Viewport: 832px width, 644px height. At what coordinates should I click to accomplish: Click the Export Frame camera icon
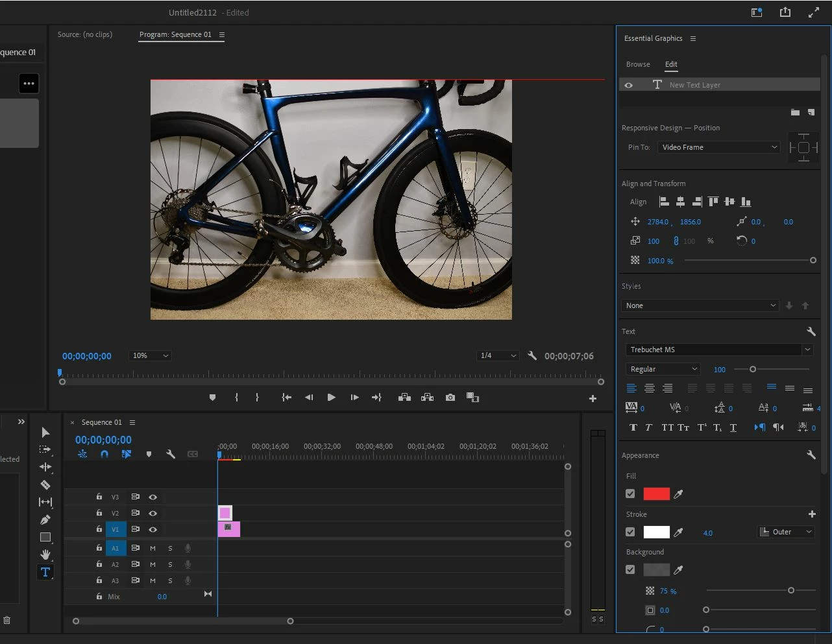click(x=450, y=398)
